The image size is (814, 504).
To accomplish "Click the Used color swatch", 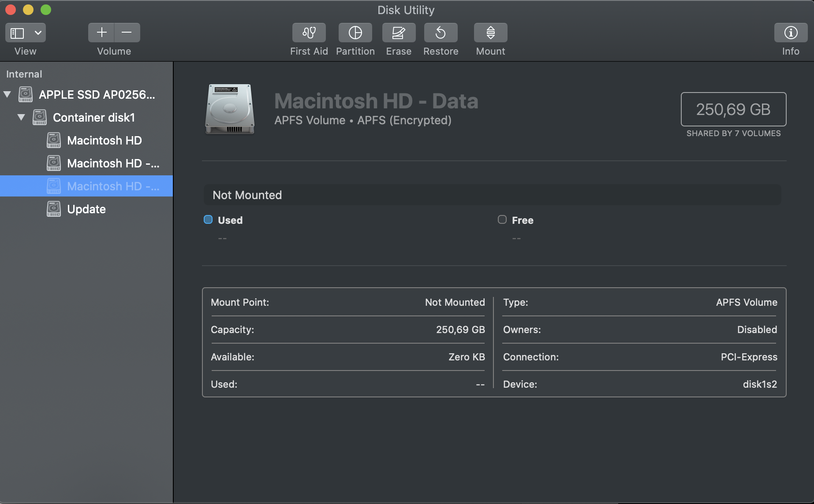I will coord(208,219).
